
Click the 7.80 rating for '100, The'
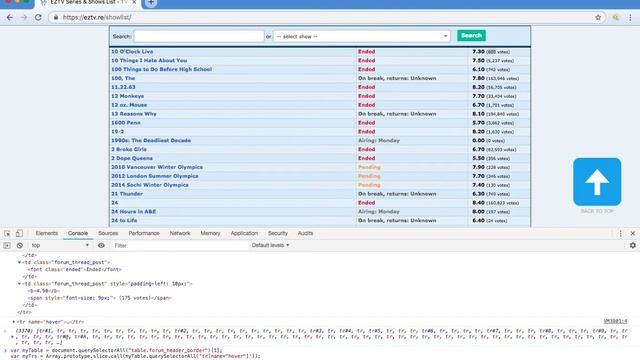[x=478, y=78]
